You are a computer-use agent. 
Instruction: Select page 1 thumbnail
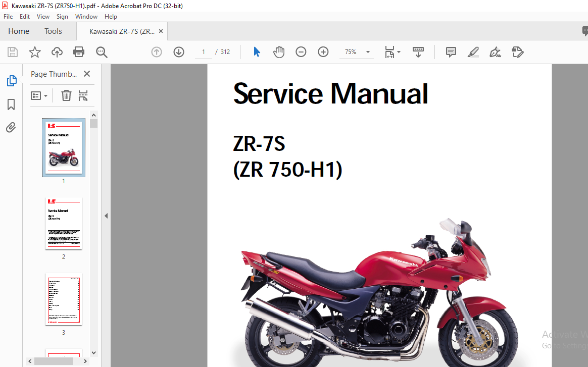click(x=64, y=148)
